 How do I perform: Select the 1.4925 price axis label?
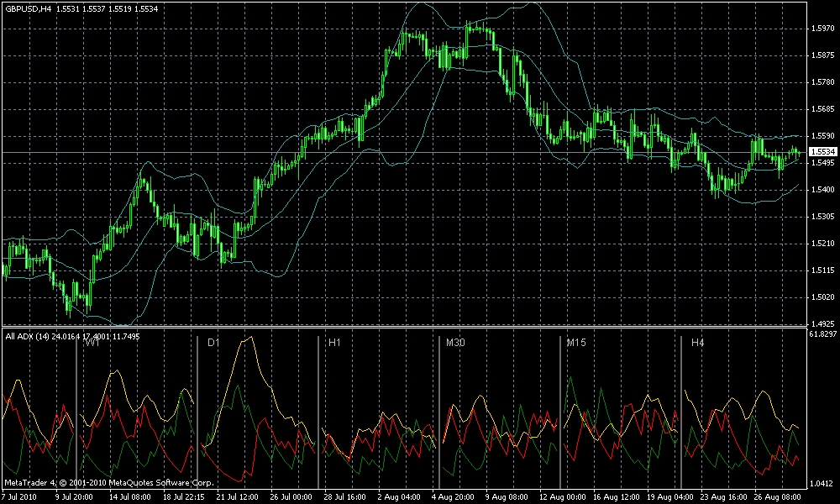point(823,324)
